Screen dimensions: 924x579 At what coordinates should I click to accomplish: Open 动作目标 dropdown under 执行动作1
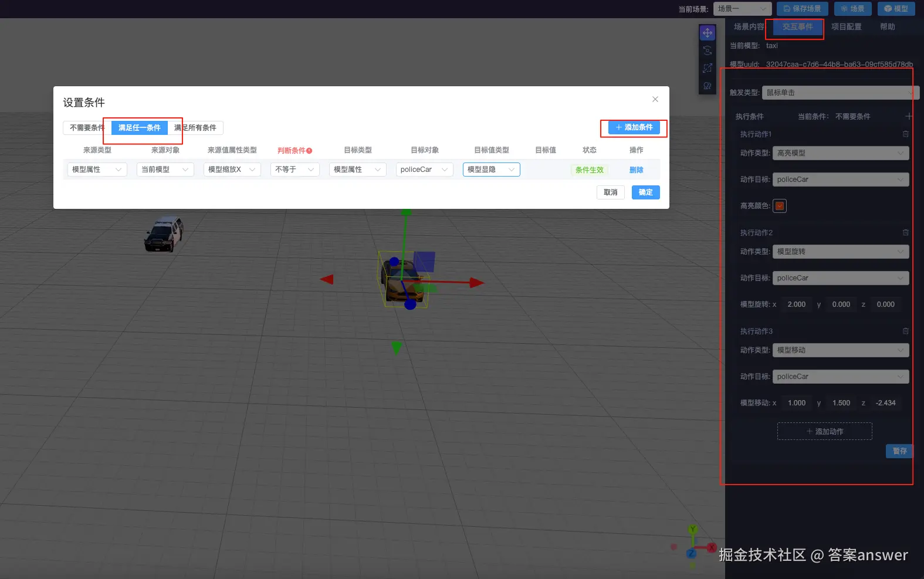[x=841, y=180]
